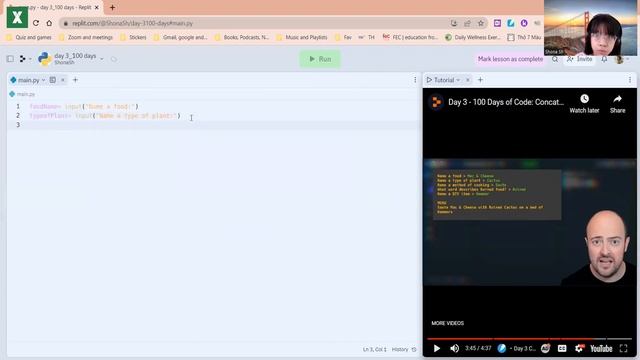Open a new browser tab
The image size is (640, 360).
[112, 7]
